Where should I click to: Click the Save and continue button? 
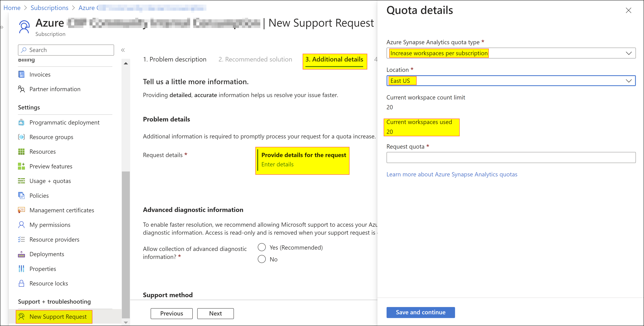[x=420, y=312]
